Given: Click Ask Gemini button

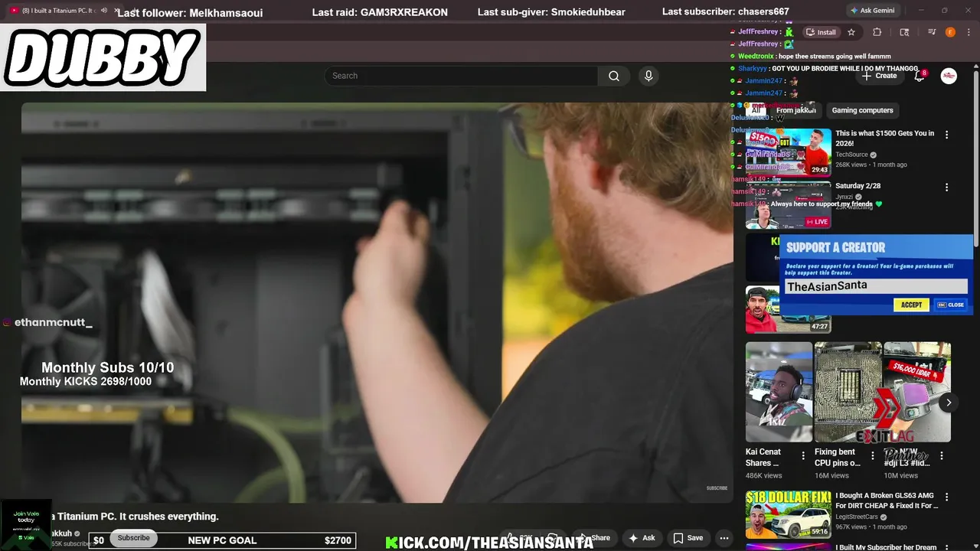Looking at the screenshot, I should 872,11.
